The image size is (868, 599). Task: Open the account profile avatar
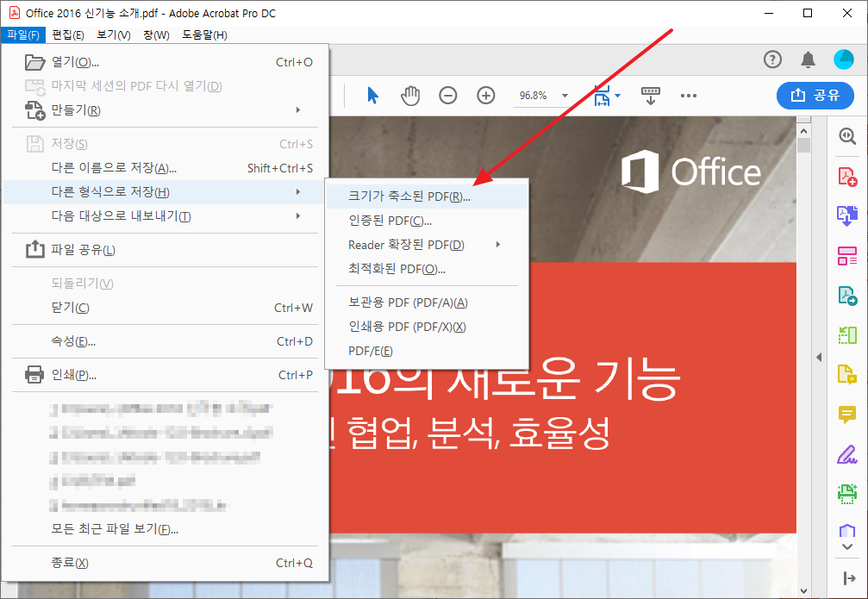pos(844,59)
